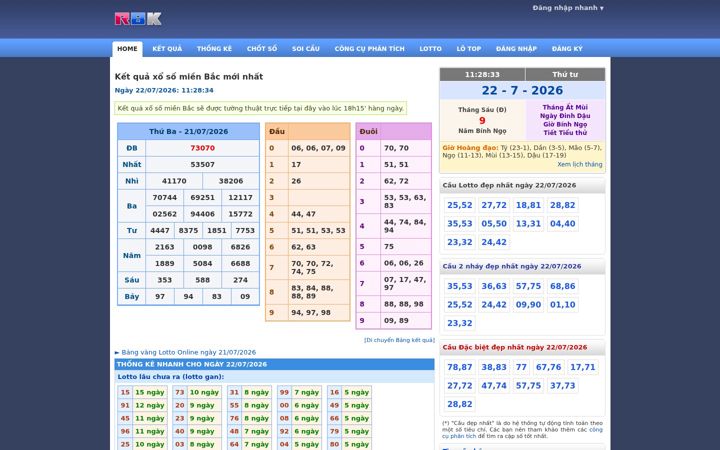The image size is (720, 450).
Task: Click special prize number 73070
Action: tap(202, 148)
